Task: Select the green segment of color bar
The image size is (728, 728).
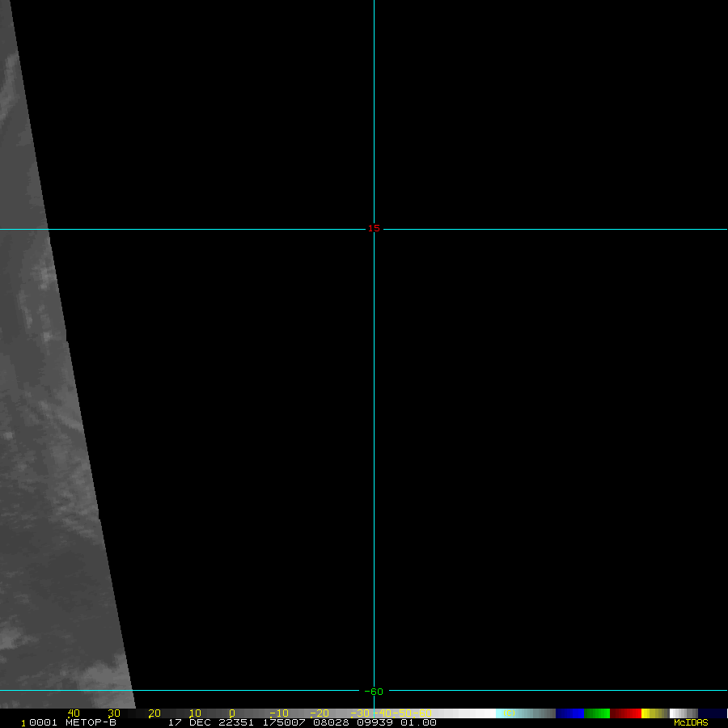Action: pyautogui.click(x=597, y=713)
